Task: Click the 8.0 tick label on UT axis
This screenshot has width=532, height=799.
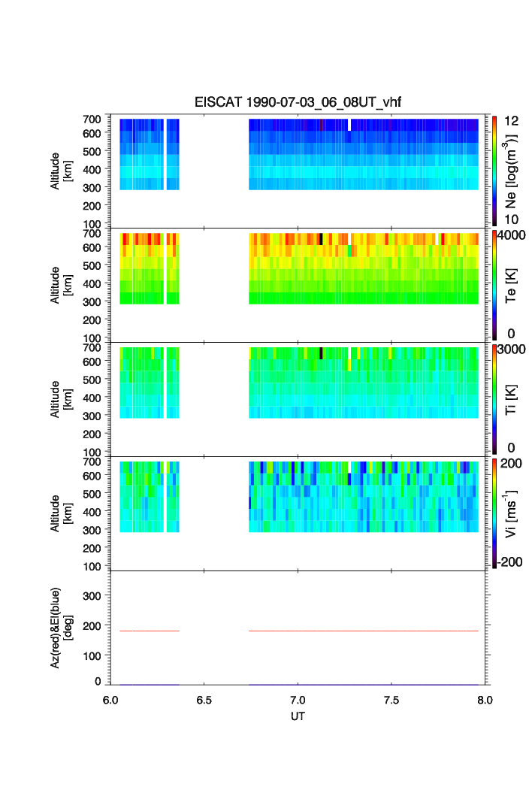Action: click(485, 700)
